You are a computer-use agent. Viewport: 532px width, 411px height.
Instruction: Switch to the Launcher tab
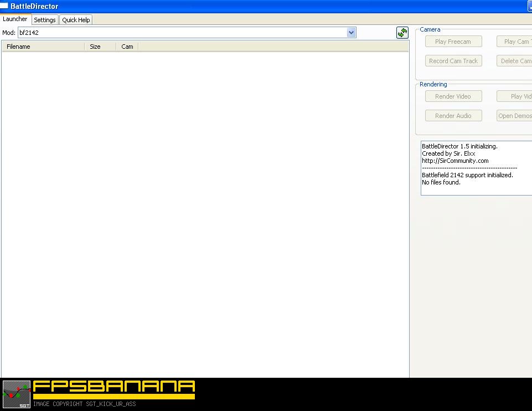(x=16, y=19)
